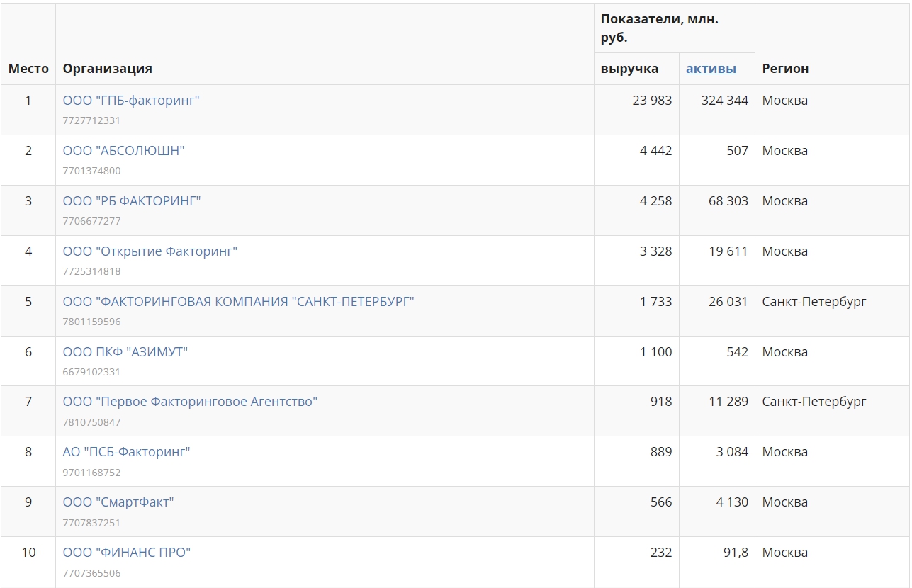Select the Место column header
This screenshot has height=588, width=912.
[x=28, y=69]
